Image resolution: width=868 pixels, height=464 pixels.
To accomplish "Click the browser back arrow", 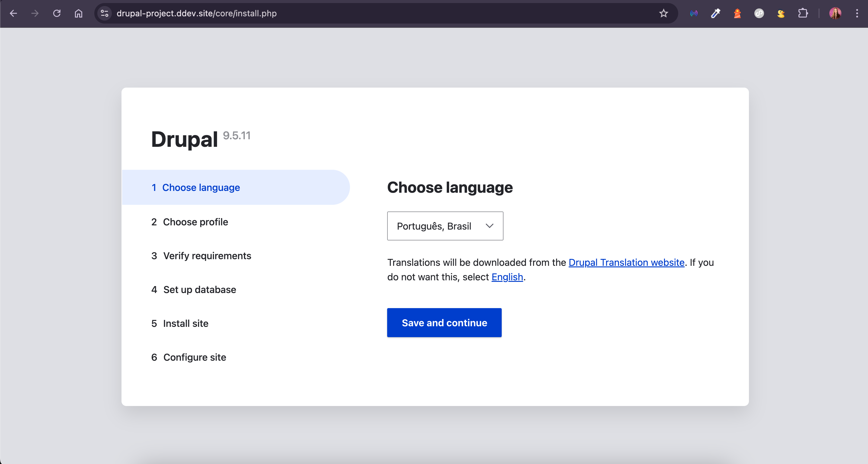I will click(14, 14).
